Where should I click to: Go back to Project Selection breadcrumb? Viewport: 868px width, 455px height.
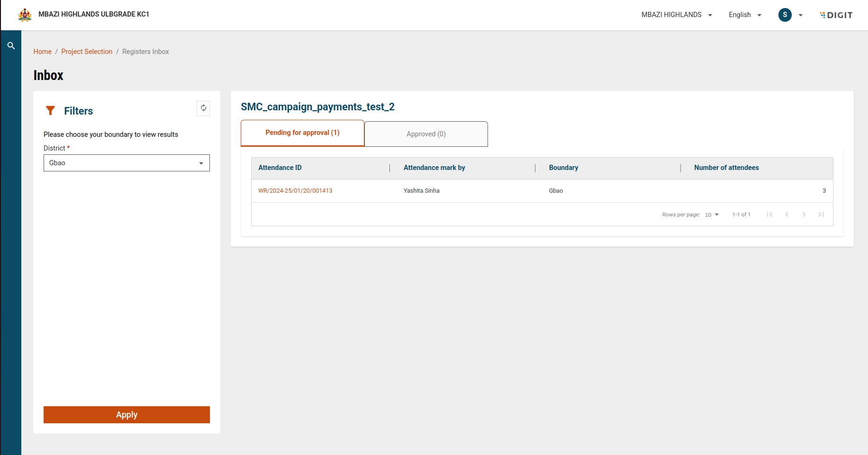point(87,52)
